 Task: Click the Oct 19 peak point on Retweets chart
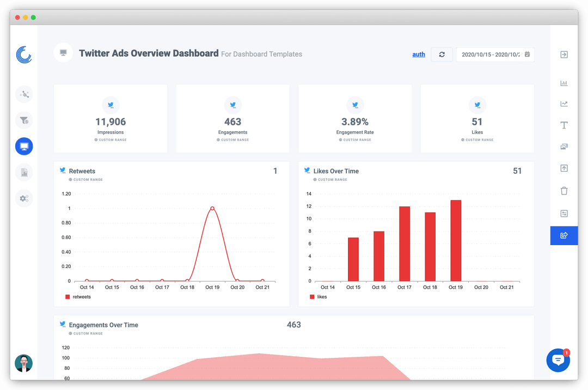pyautogui.click(x=212, y=208)
